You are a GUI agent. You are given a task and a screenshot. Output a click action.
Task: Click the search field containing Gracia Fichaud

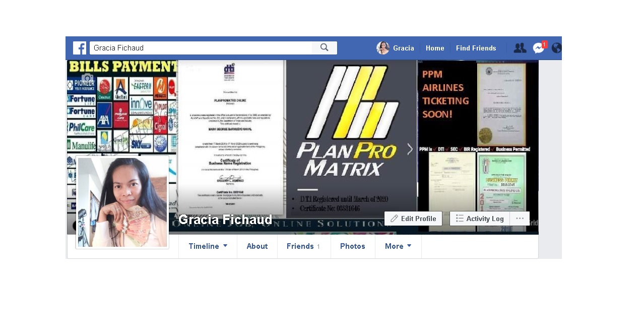click(x=201, y=48)
